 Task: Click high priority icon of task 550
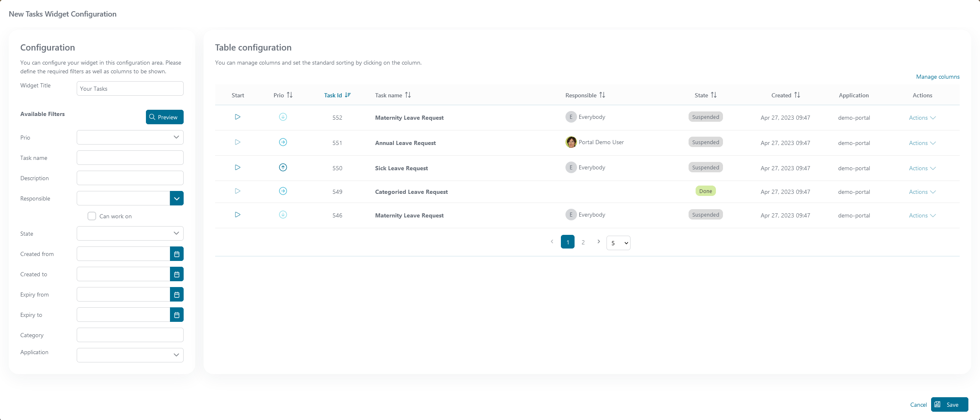(x=283, y=167)
